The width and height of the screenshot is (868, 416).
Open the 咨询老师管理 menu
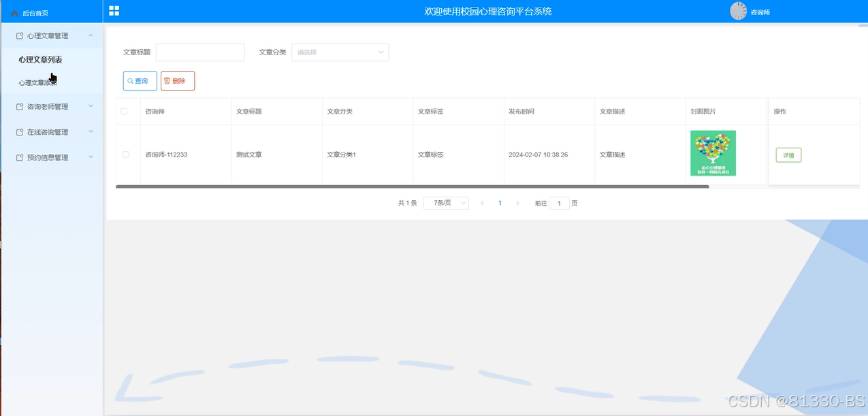click(x=52, y=107)
